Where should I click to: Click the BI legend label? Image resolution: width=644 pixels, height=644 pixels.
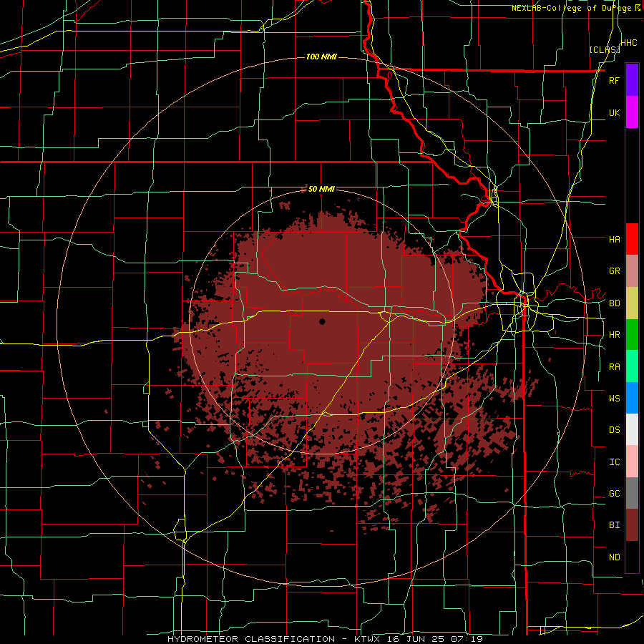point(614,525)
